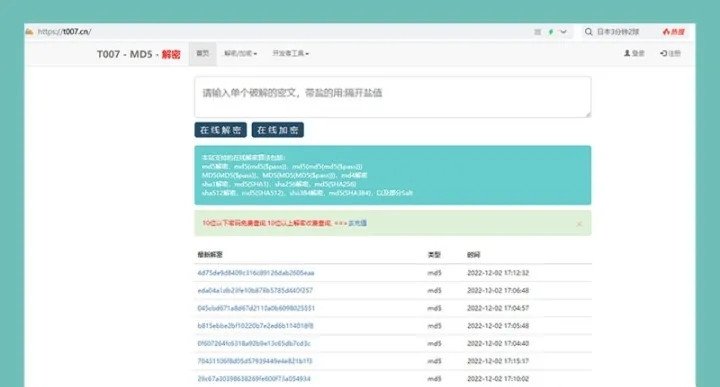Dismiss the green notice with its × icon

point(579,224)
